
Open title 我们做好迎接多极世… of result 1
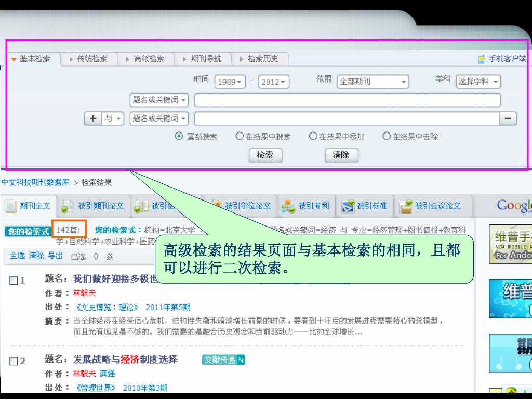115,279
